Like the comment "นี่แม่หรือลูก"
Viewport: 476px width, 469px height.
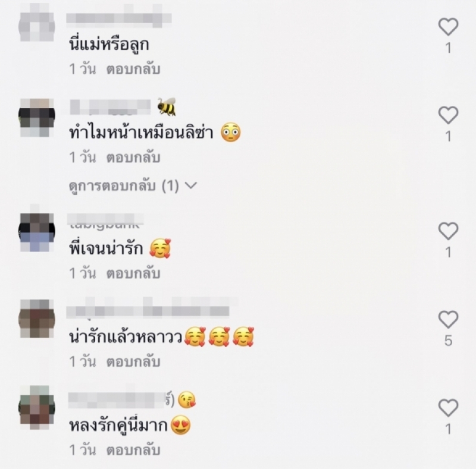click(448, 27)
